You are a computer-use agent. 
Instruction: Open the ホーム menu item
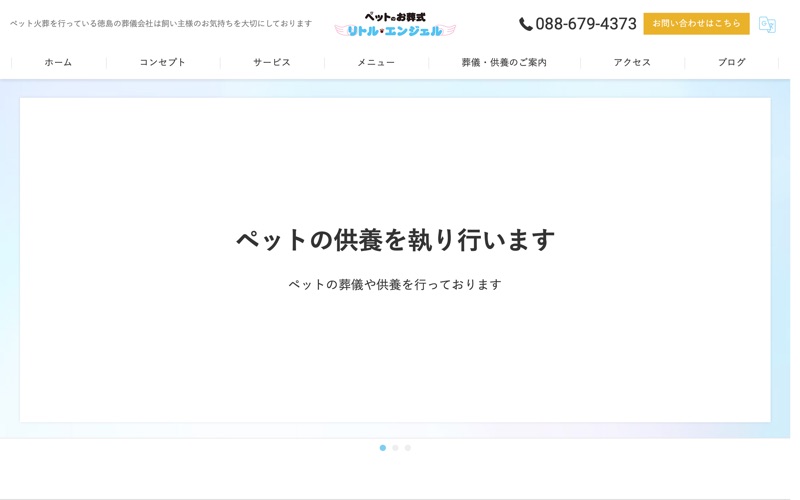coord(58,62)
